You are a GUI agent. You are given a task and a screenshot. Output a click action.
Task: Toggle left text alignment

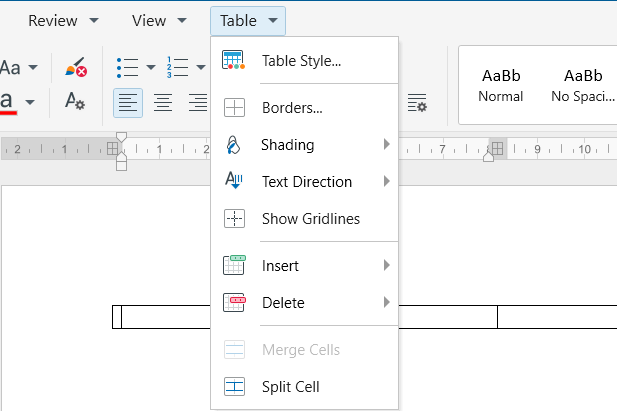(x=128, y=103)
